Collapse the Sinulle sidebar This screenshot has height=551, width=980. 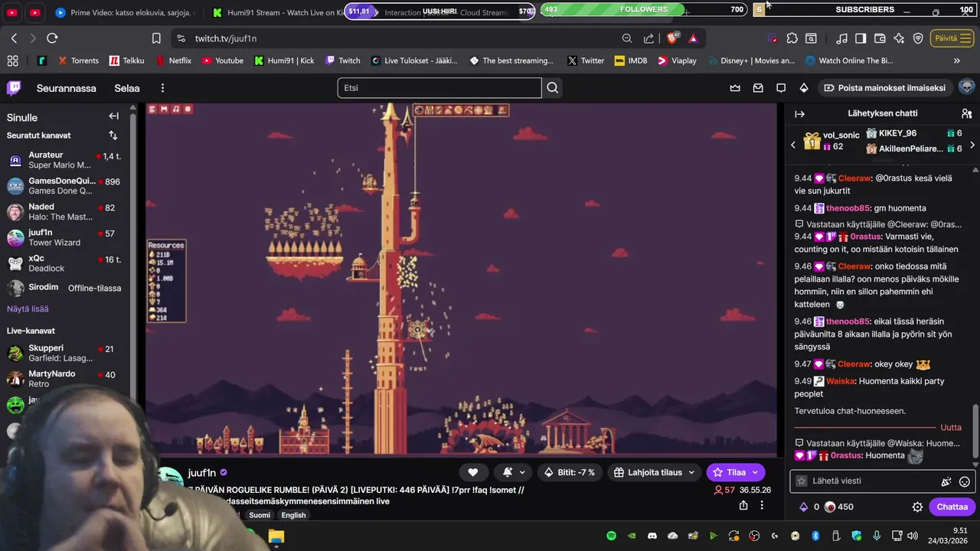click(113, 116)
